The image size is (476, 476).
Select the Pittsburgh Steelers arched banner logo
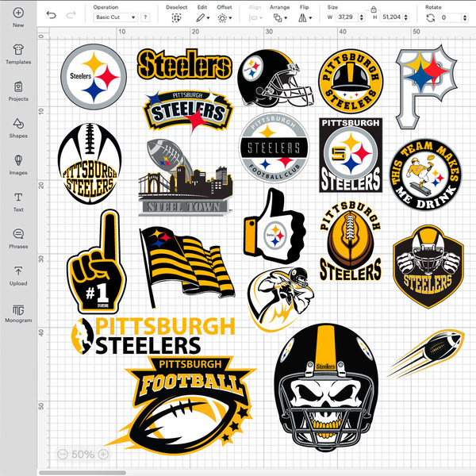188,111
